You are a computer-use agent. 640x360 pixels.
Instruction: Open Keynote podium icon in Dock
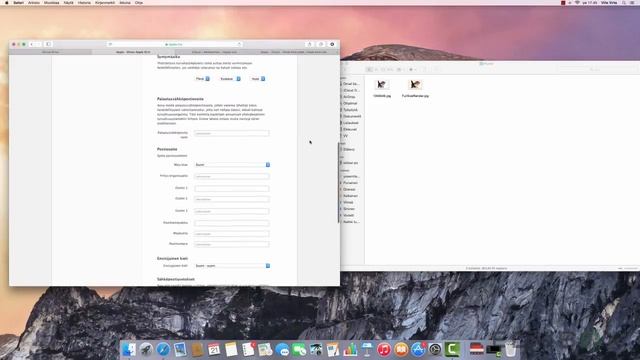pyautogui.click(x=367, y=350)
